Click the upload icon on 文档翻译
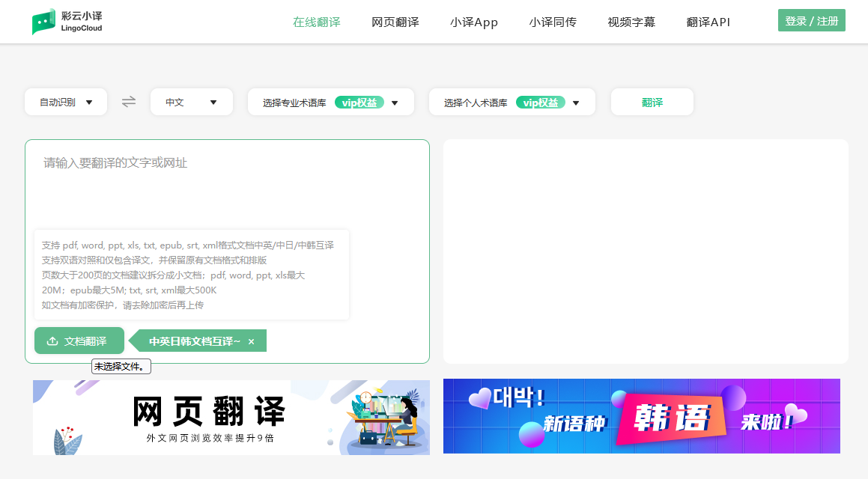Viewport: 868px width, 479px height. point(52,341)
